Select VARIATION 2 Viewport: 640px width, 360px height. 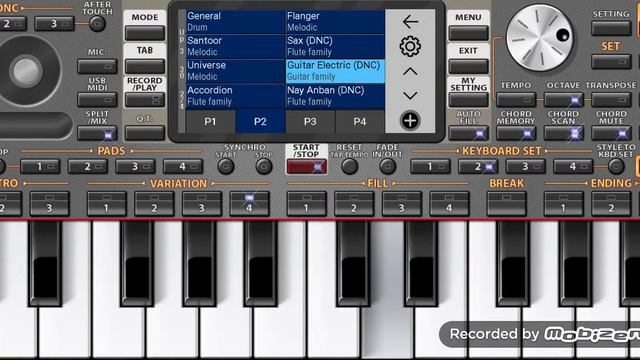(x=154, y=203)
